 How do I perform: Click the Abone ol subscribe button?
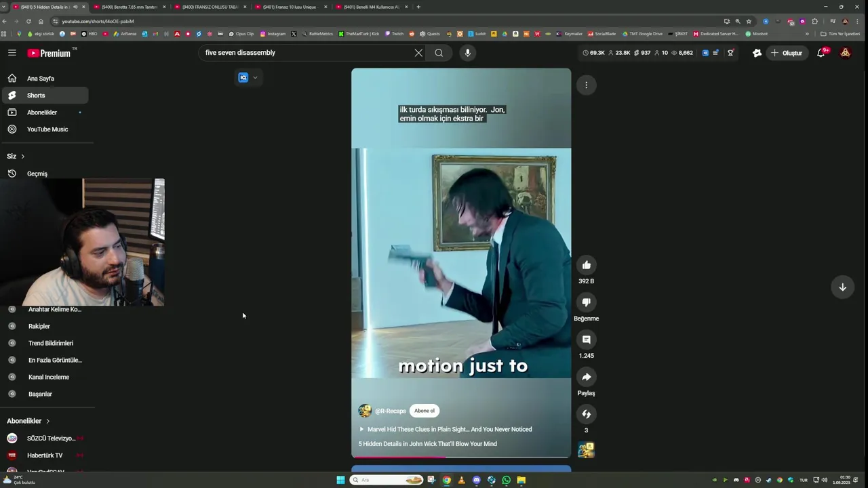pyautogui.click(x=425, y=411)
